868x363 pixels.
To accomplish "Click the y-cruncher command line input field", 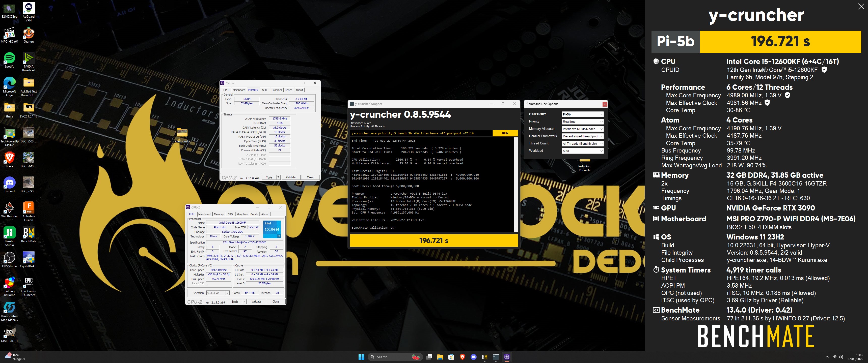I will pos(421,133).
